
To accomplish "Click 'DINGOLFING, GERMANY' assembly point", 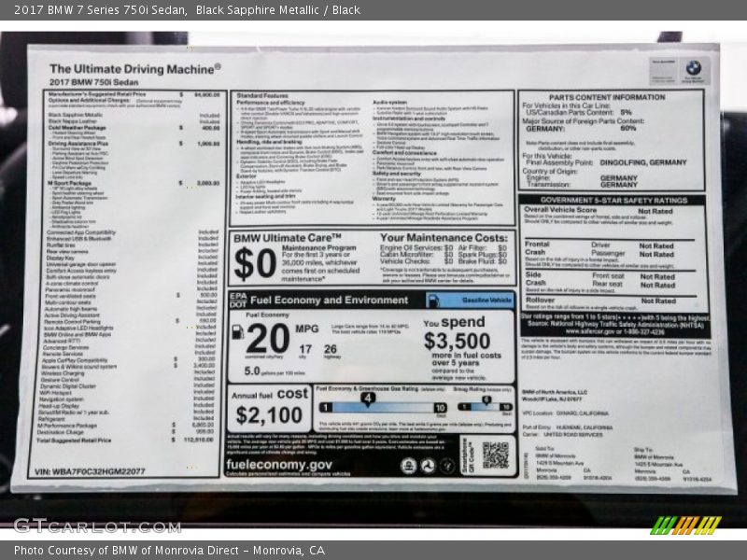I will click(x=643, y=162).
